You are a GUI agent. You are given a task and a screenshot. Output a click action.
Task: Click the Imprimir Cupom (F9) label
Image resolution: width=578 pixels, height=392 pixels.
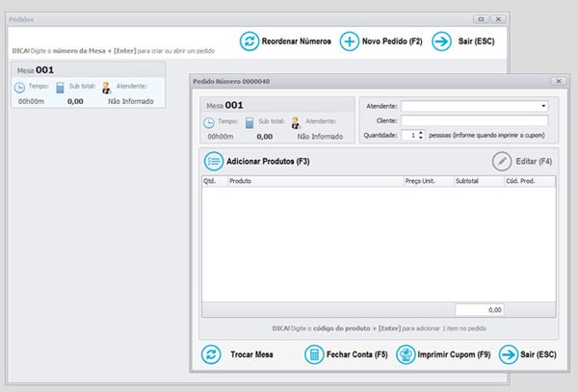click(x=454, y=354)
